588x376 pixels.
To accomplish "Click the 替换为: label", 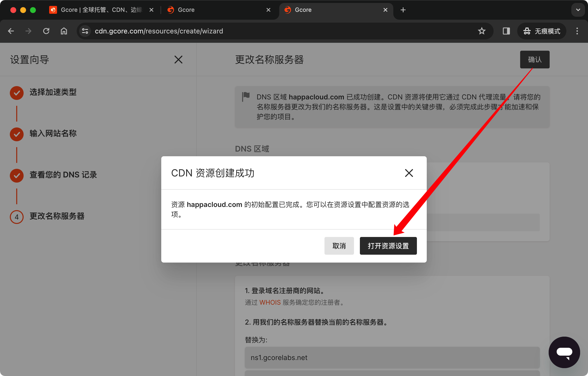I will pos(256,340).
